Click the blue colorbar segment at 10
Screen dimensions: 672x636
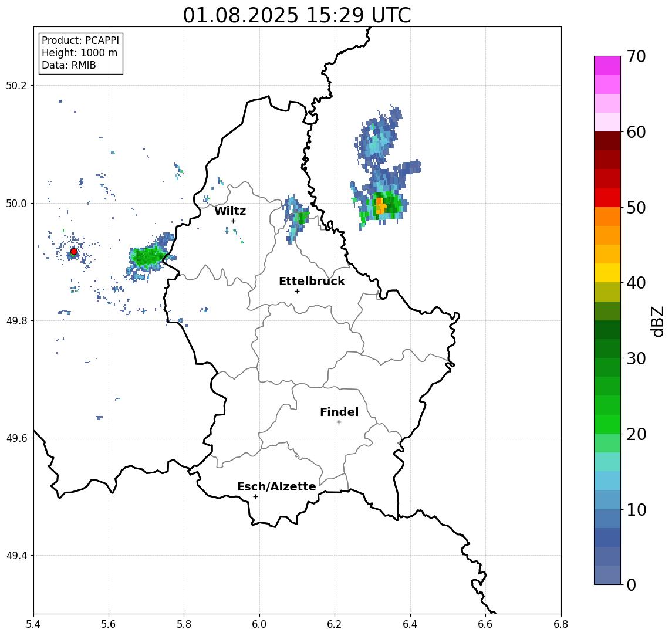click(607, 519)
